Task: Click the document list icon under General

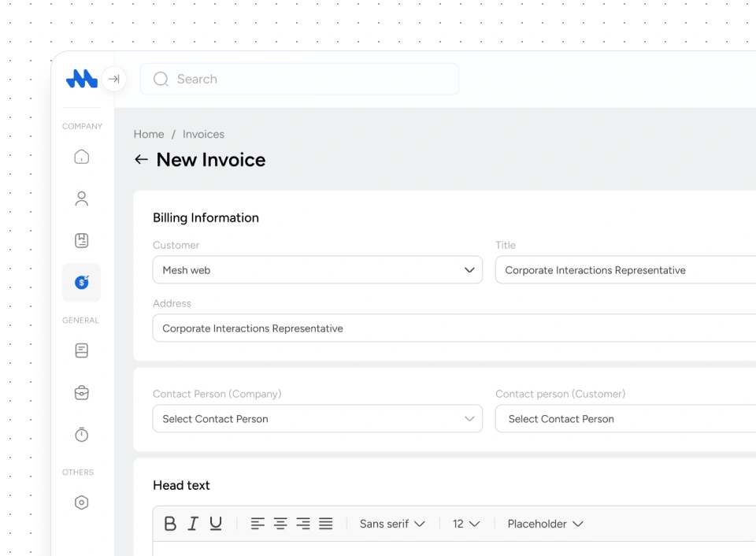Action: pos(81,350)
